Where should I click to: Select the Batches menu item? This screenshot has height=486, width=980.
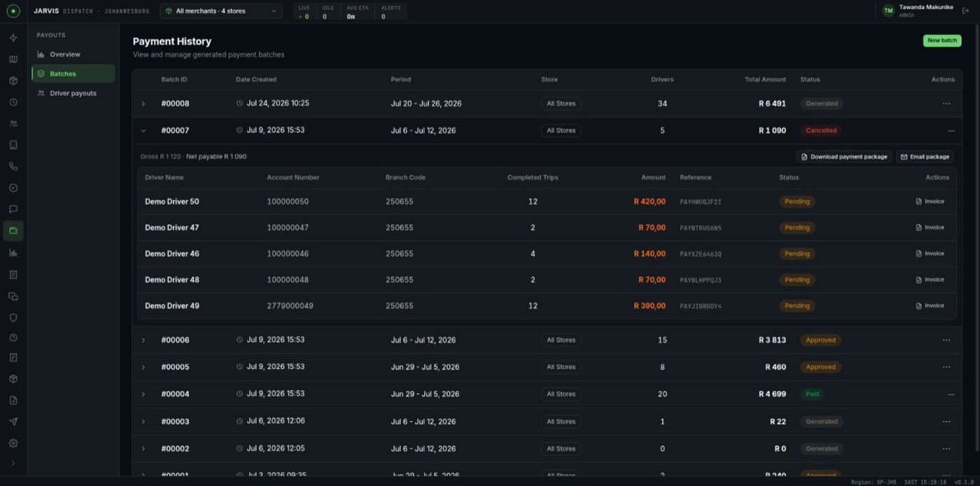pos(73,74)
